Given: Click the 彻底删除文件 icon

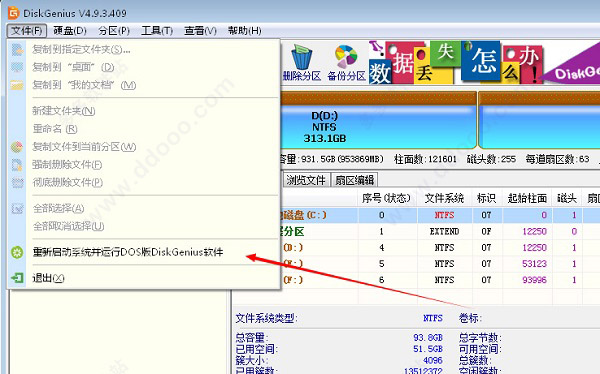Looking at the screenshot, I should pos(17,182).
